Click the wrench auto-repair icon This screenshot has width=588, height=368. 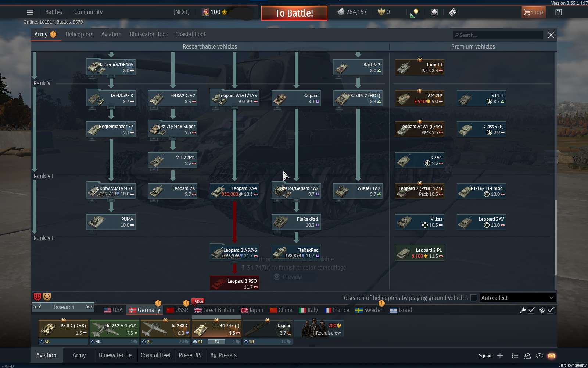pos(523,310)
